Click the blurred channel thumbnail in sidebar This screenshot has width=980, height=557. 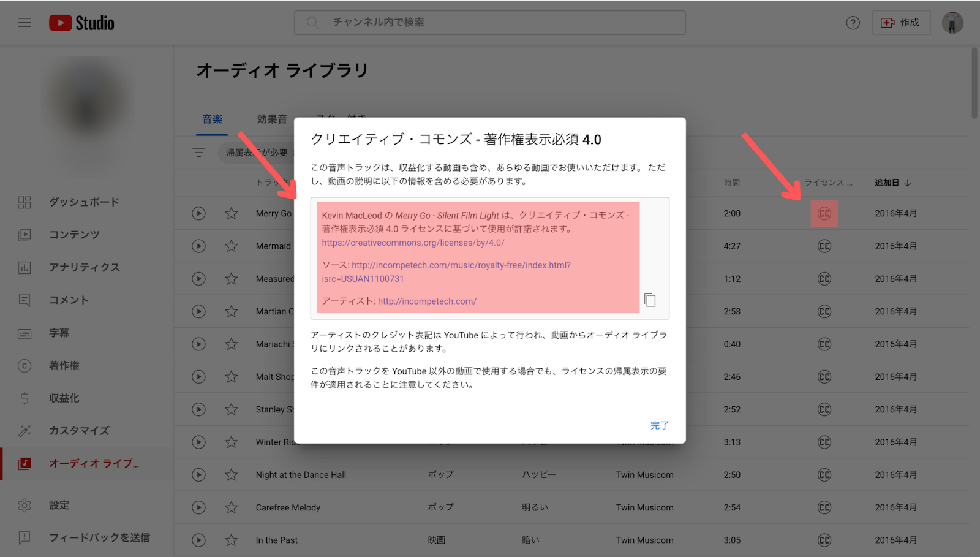pos(88,104)
